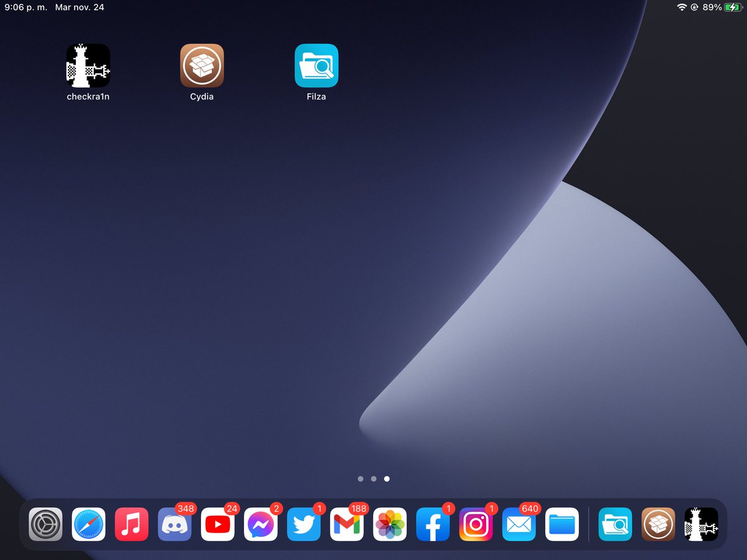Tap the date Mar nov. 24
Image resolution: width=747 pixels, height=560 pixels.
click(79, 7)
